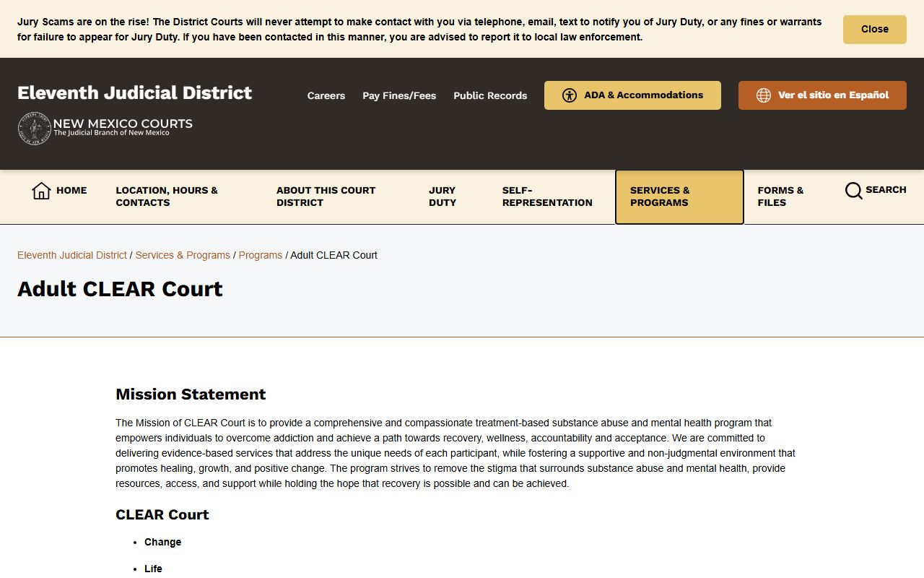The height and width of the screenshot is (578, 924).
Task: Open Services & Programs menu
Action: (x=679, y=197)
